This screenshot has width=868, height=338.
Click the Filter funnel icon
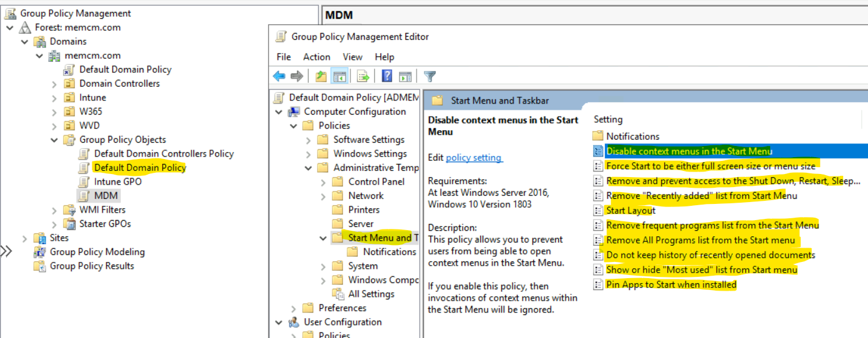(x=430, y=76)
